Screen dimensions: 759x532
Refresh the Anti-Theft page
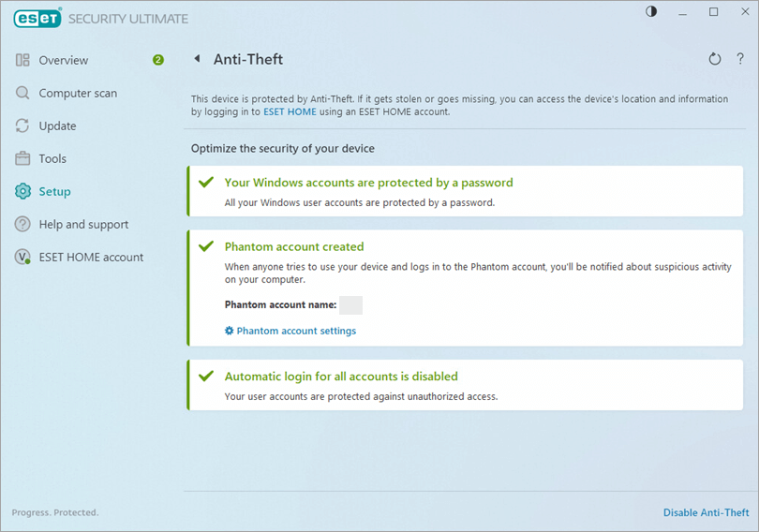[x=714, y=59]
